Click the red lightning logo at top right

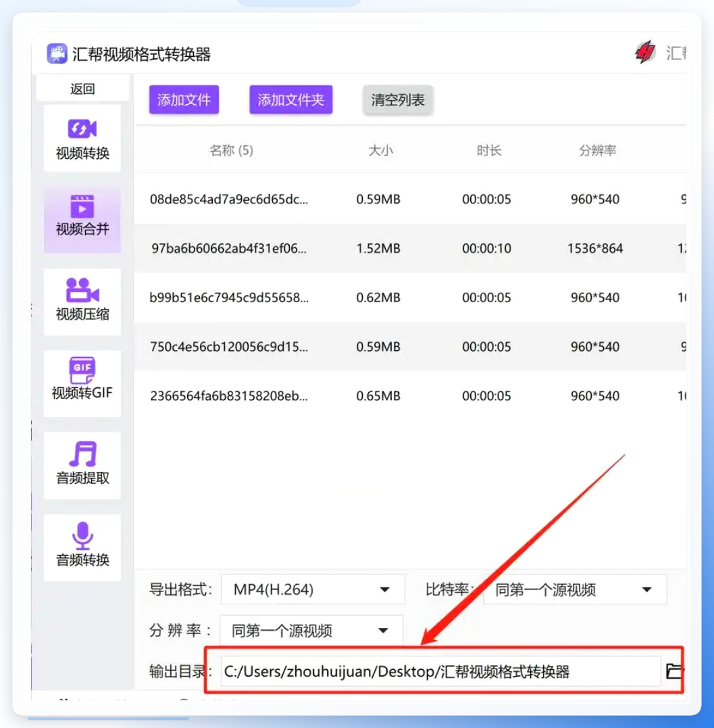tap(645, 51)
